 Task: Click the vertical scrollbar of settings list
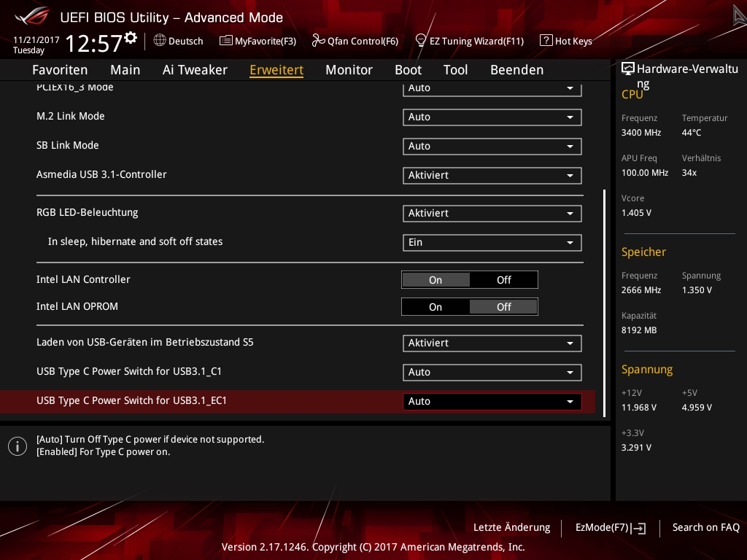click(604, 292)
